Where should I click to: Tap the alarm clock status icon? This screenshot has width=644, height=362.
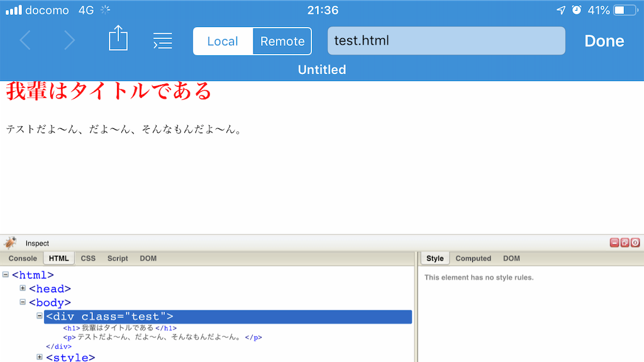tap(577, 10)
